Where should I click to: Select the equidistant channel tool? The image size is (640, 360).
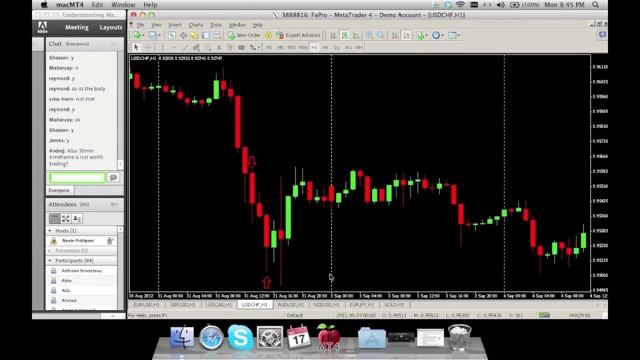point(196,47)
